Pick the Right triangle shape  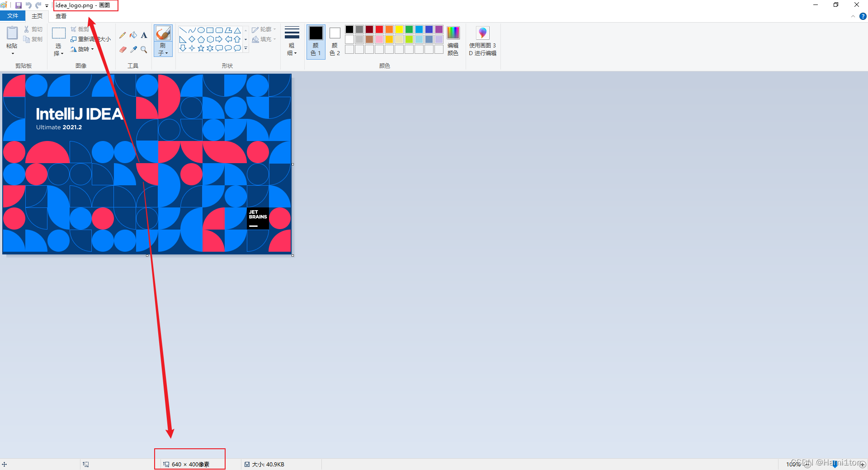[x=183, y=39]
